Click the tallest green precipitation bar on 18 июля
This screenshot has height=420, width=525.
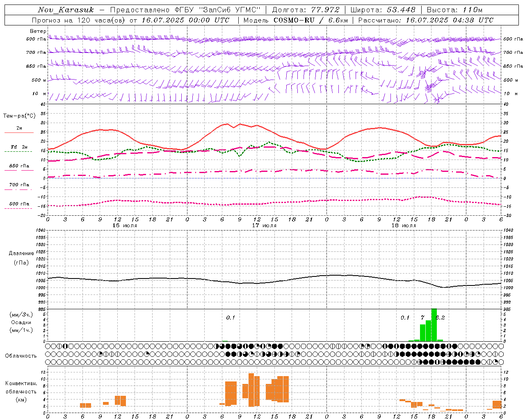coord(434,324)
